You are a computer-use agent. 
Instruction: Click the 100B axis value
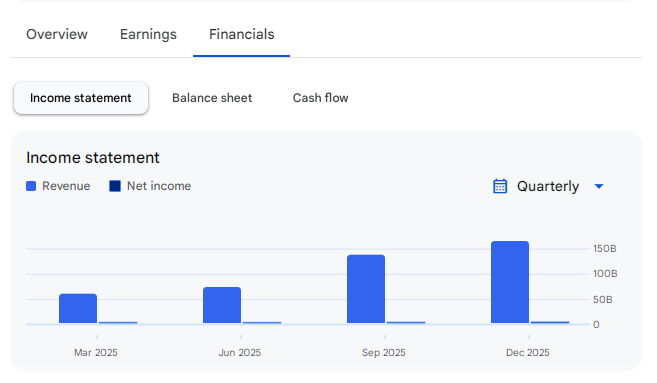pos(605,274)
